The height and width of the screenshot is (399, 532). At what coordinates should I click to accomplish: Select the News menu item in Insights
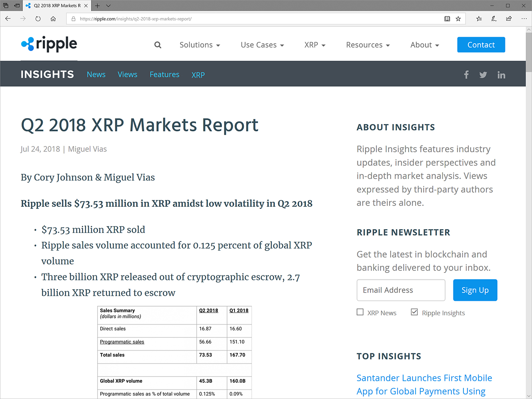(96, 74)
